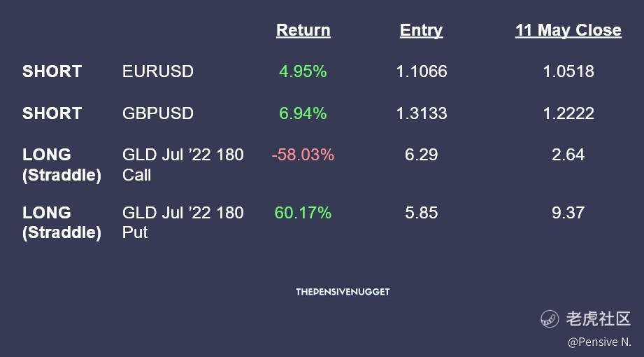Screen dimensions: 644x357
Task: Click the -58.03% return value
Action: pos(303,155)
